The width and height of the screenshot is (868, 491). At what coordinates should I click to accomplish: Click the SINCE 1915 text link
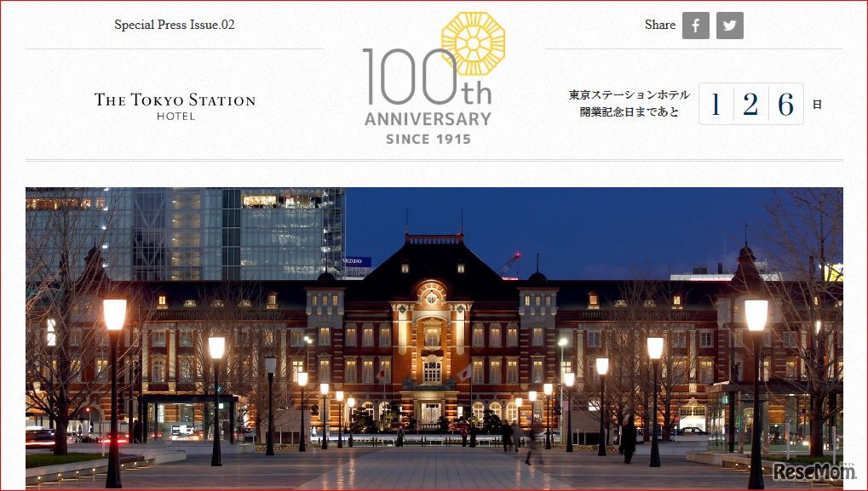click(x=428, y=139)
